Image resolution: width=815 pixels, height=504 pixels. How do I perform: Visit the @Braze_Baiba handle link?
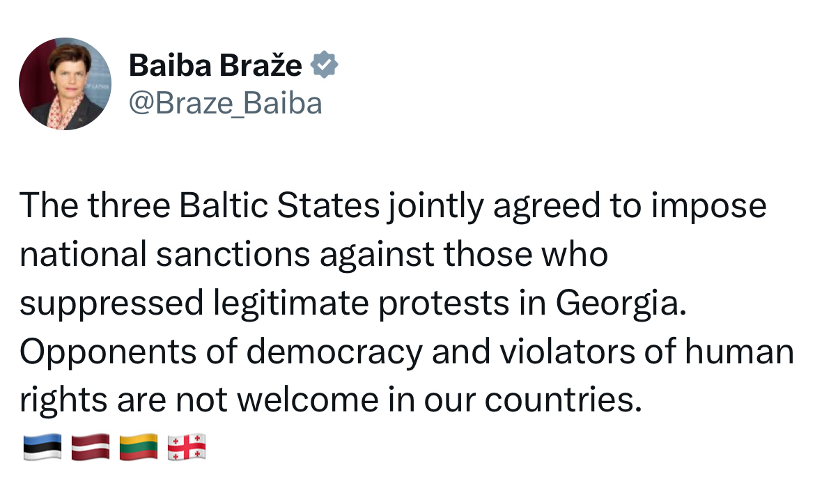tap(225, 104)
